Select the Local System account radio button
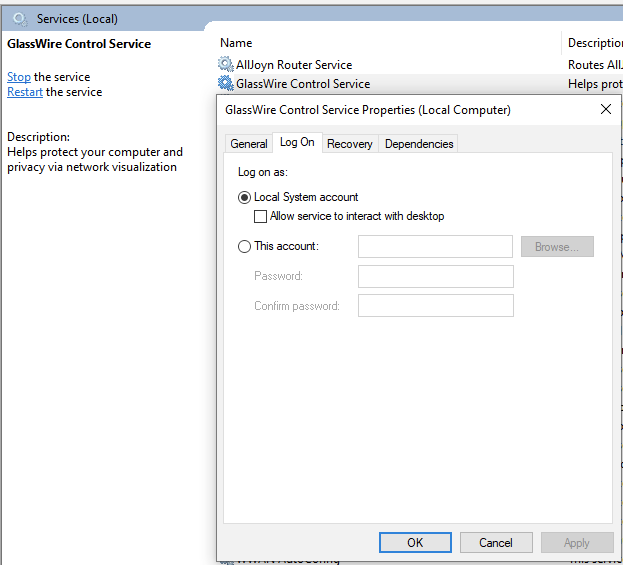Viewport: 623px width, 565px height. point(244,197)
